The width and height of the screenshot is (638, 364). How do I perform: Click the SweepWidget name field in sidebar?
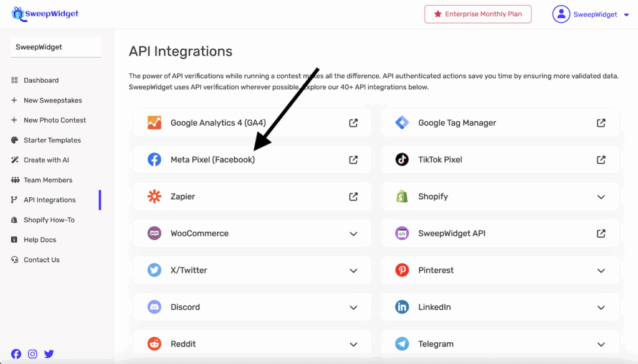coord(55,47)
